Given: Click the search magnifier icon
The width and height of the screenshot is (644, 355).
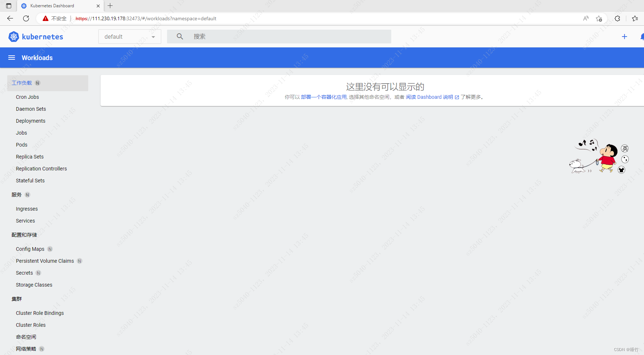Looking at the screenshot, I should [180, 37].
